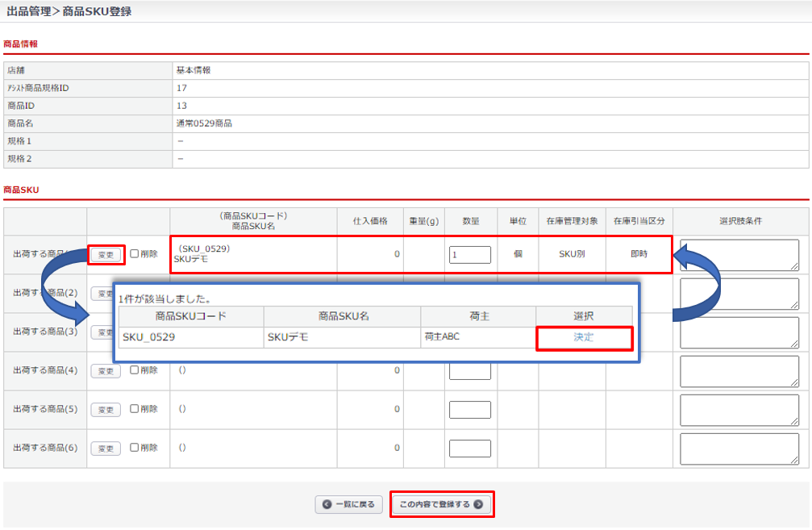Select 基本情報 value in 店舗 row
812x530 pixels.
pos(194,70)
